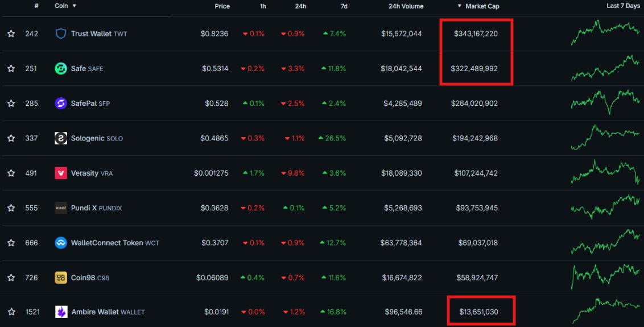
Task: View Trust Wallet 7-day sparkline chart
Action: (605, 32)
